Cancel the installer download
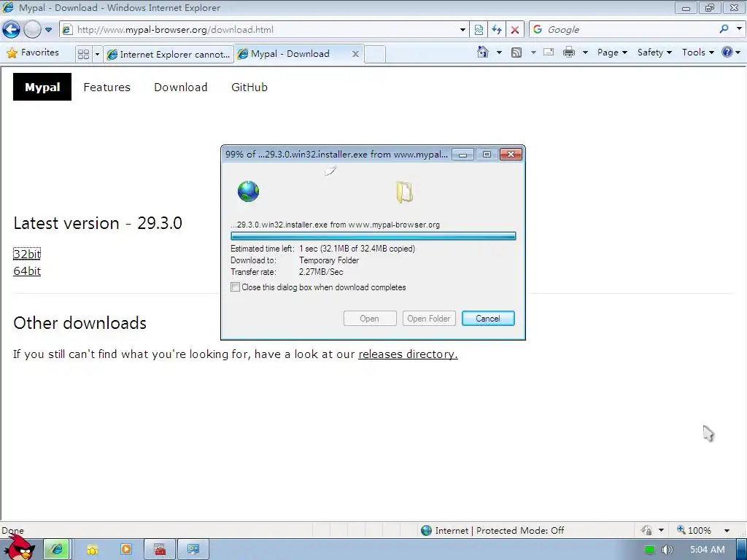The image size is (747, 560). click(x=488, y=319)
